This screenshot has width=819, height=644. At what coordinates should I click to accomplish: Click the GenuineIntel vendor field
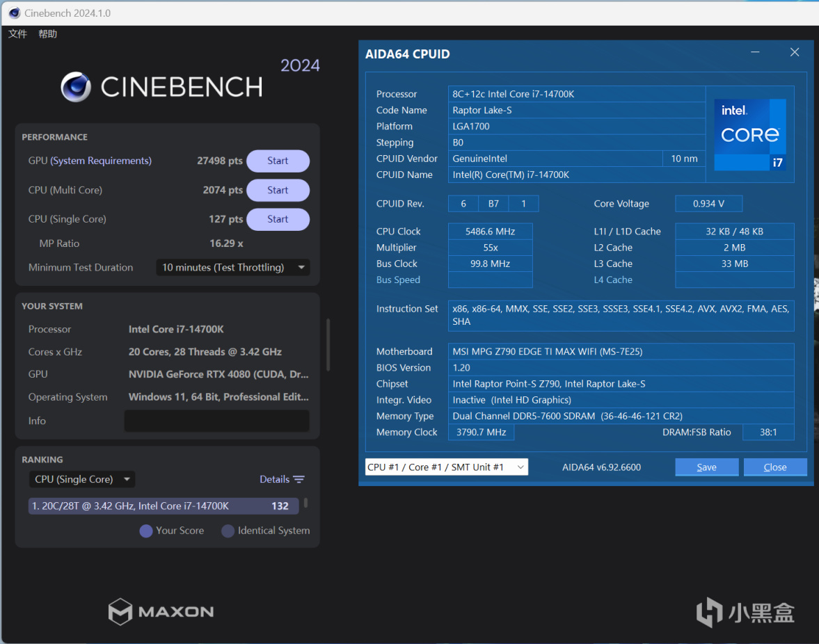555,159
